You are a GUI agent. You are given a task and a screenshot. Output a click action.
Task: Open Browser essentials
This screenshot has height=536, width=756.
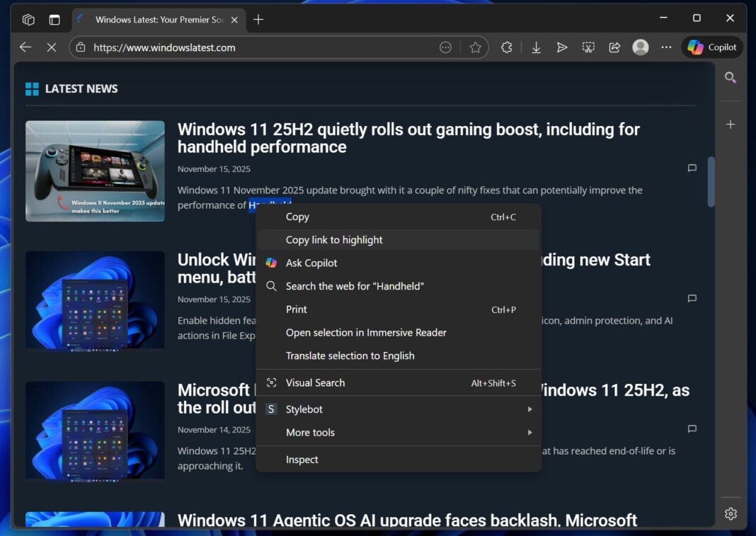point(506,47)
